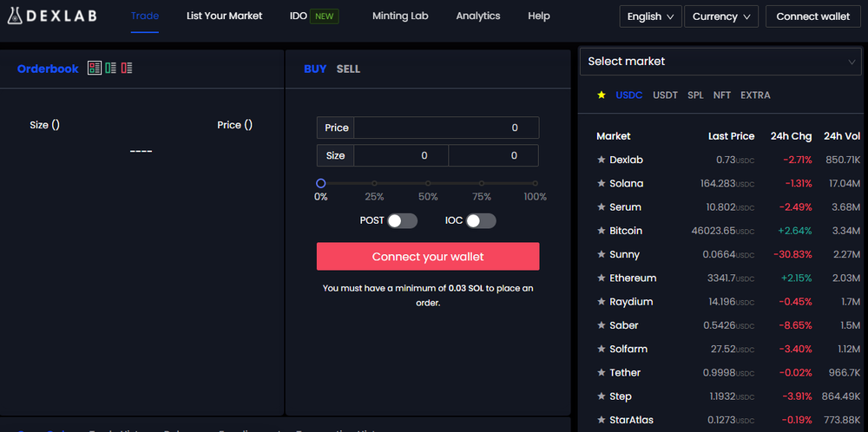
Task: Click the red Connect your wallet button
Action: (428, 257)
